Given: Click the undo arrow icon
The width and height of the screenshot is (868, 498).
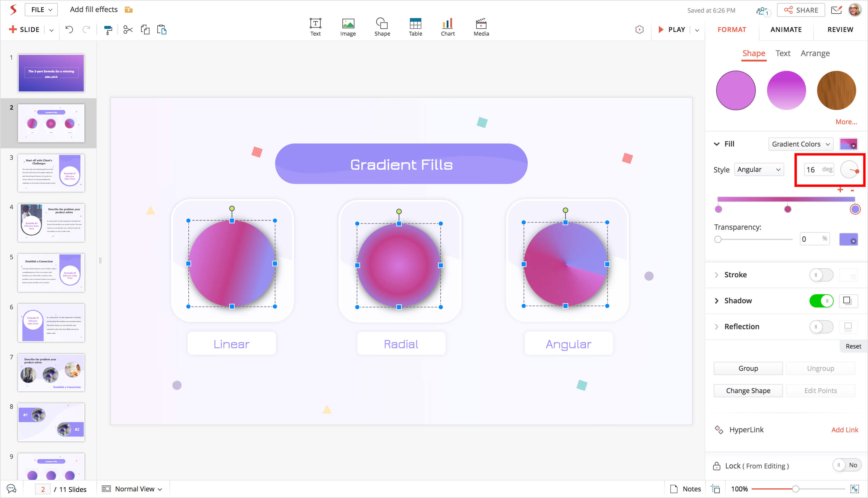Looking at the screenshot, I should [x=69, y=30].
